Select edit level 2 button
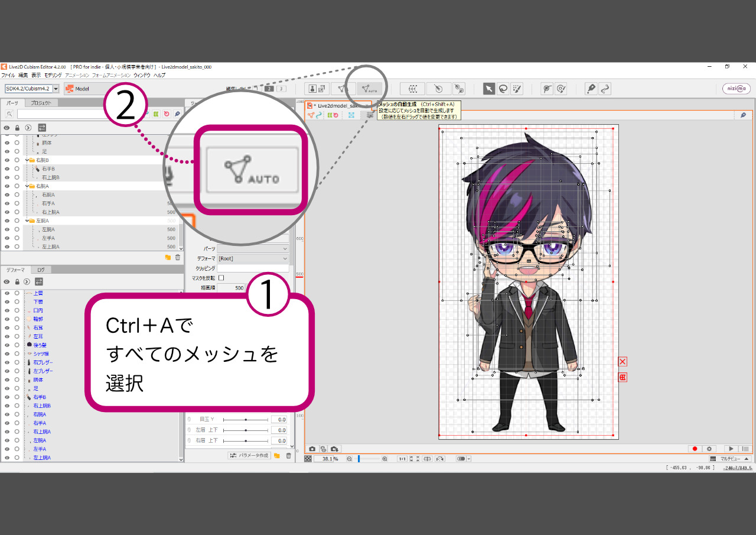756x535 pixels. tap(269, 89)
